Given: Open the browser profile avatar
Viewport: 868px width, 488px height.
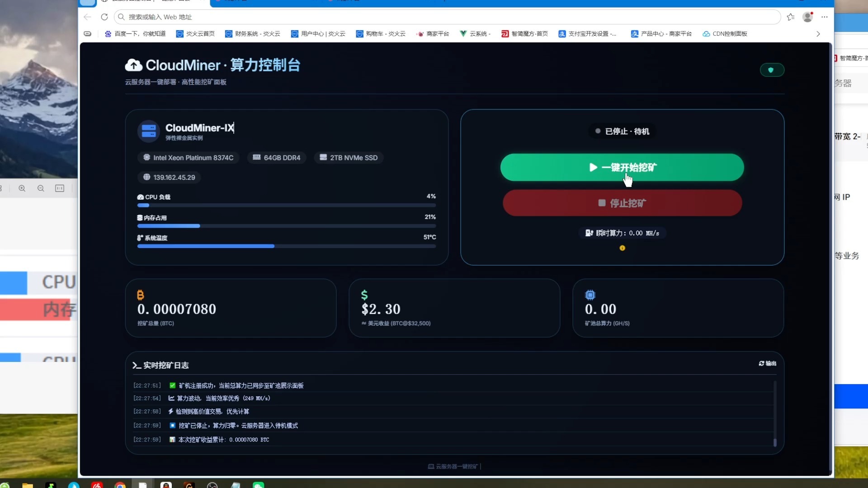Looking at the screenshot, I should coord(807,17).
